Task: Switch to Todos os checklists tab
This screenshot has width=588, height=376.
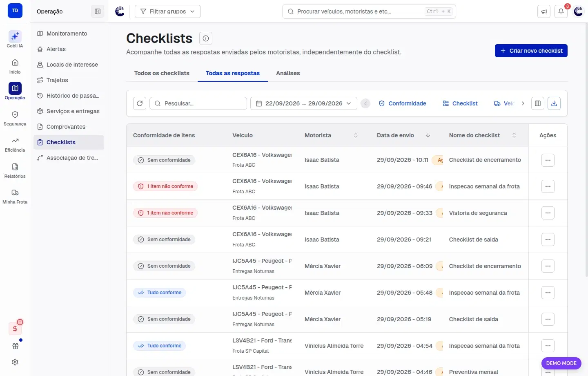Action: pyautogui.click(x=162, y=73)
